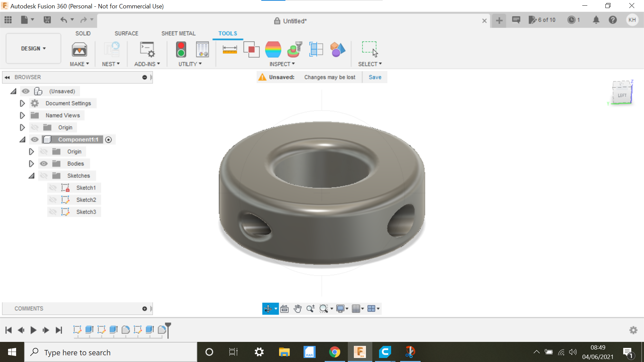The image size is (644, 362).
Task: Click the Save button in warning bar
Action: pyautogui.click(x=375, y=77)
